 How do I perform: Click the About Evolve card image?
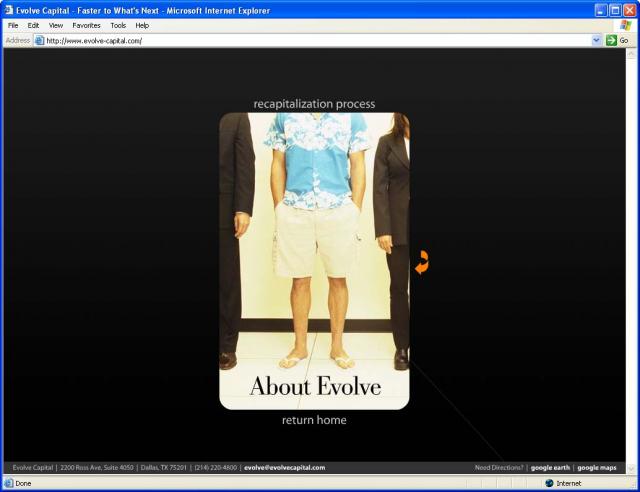[x=314, y=260]
